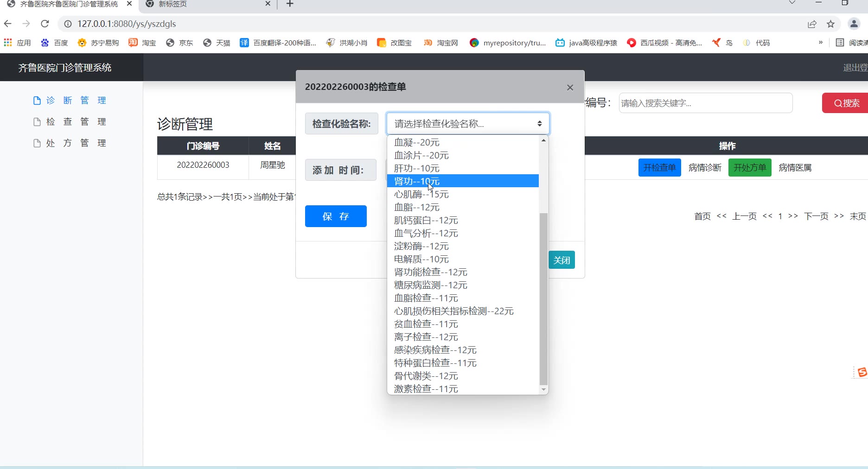868x469 pixels.
Task: Click the 关闭 button in dialog
Action: click(x=562, y=260)
